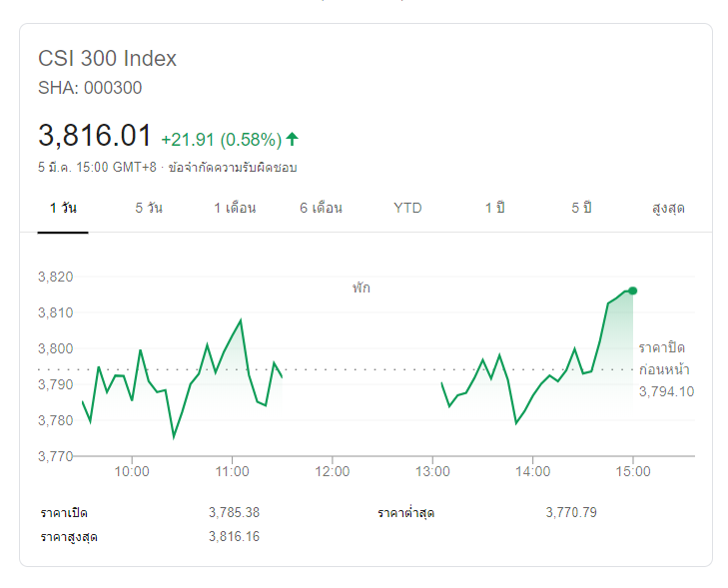Click the SHA: 000300 ticker text
Screen dimensions: 728x588
(x=90, y=88)
